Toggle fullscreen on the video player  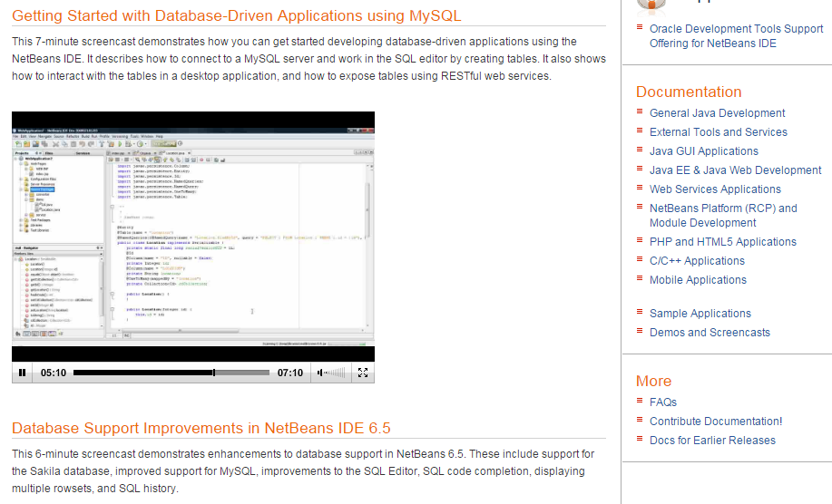pos(363,373)
